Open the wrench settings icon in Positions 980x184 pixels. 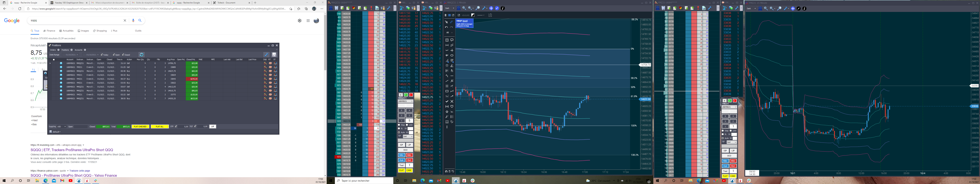coord(266,55)
